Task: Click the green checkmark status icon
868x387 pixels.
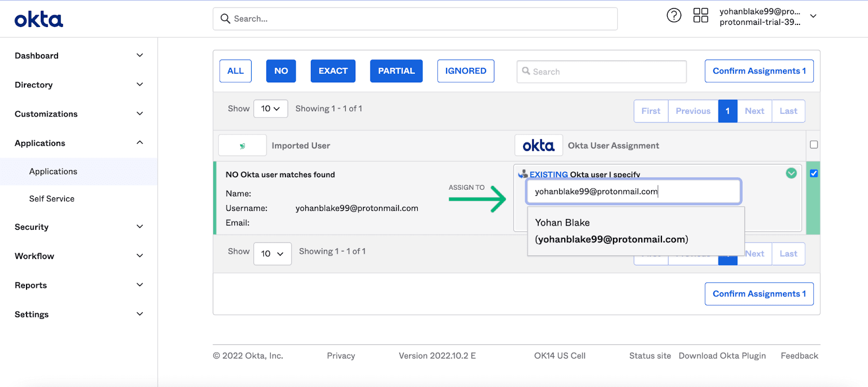Action: [791, 173]
